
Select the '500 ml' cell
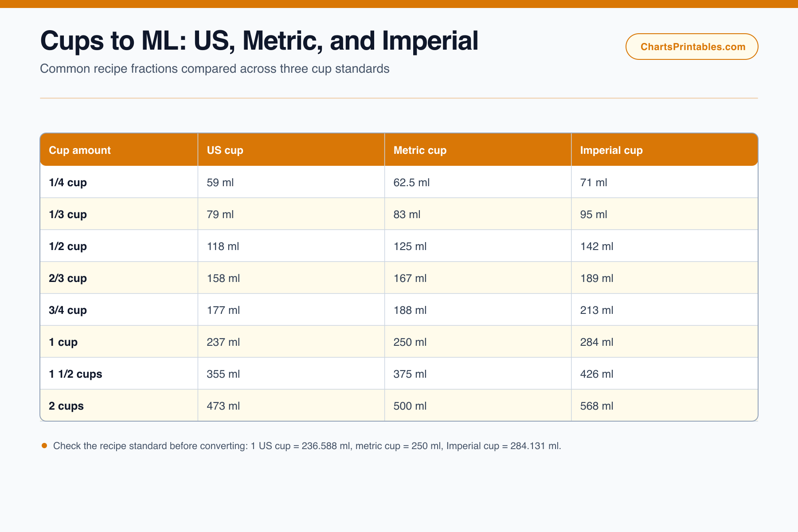pos(478,405)
